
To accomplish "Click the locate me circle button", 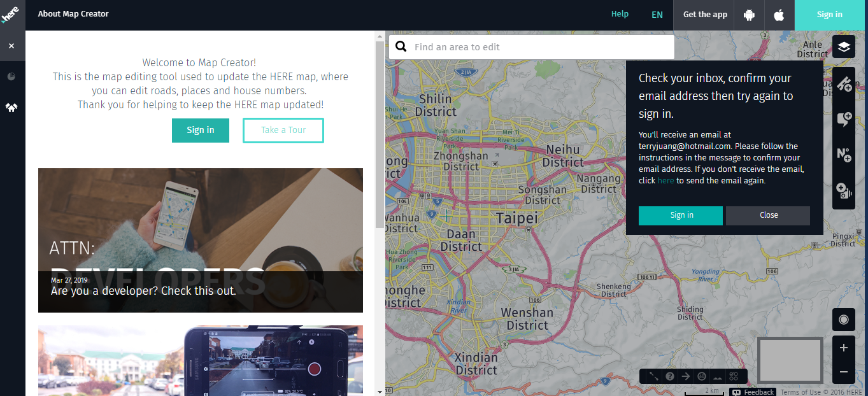I will [844, 320].
